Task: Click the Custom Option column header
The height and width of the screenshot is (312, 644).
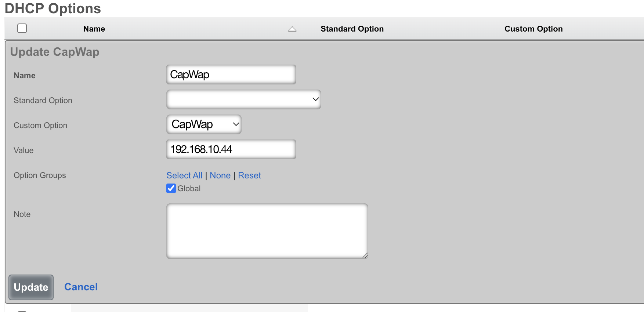Action: pyautogui.click(x=533, y=29)
